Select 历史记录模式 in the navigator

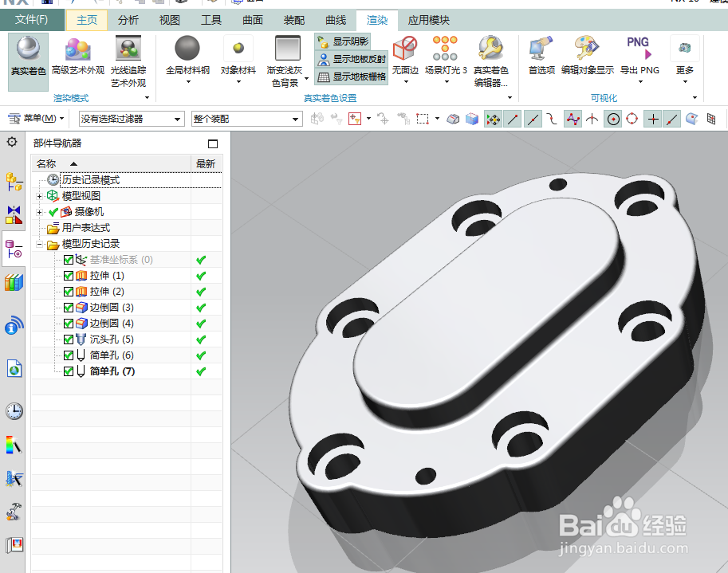[x=91, y=180]
